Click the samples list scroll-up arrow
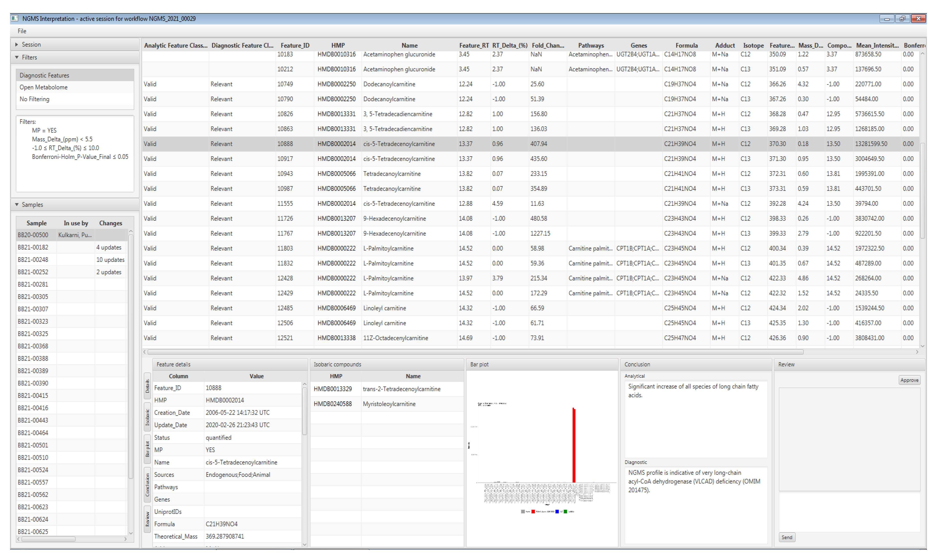The image size is (937, 560). (131, 231)
